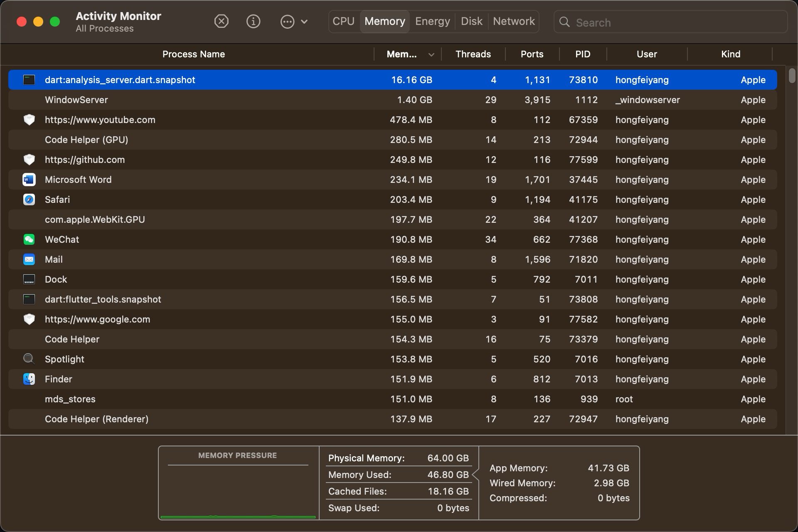Click the Dock process icon

click(29, 279)
